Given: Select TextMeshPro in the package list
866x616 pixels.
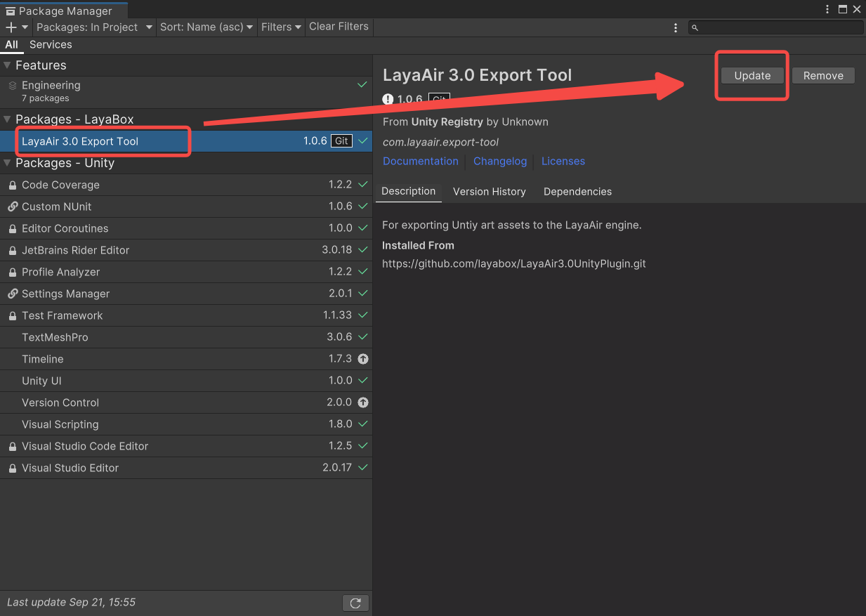Looking at the screenshot, I should pyautogui.click(x=55, y=337).
